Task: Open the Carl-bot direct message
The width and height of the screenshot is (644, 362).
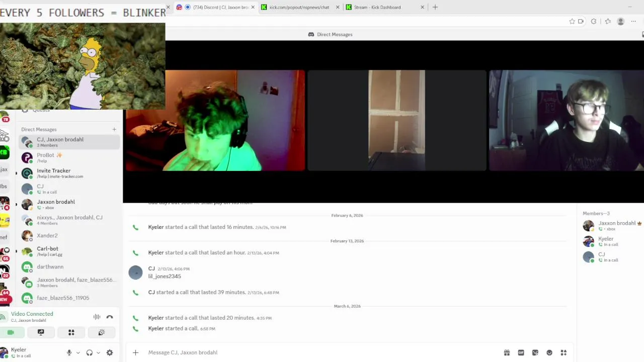Action: click(69, 251)
